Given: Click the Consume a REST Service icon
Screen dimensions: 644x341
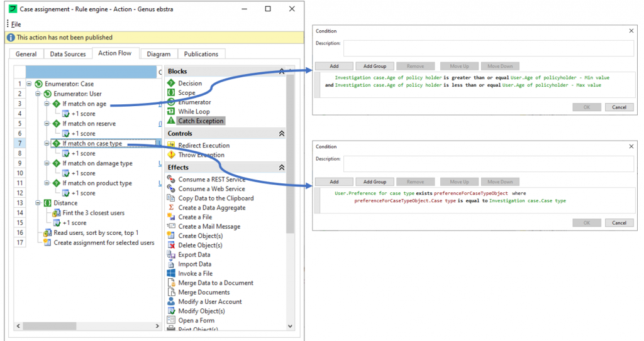Looking at the screenshot, I should click(171, 180).
